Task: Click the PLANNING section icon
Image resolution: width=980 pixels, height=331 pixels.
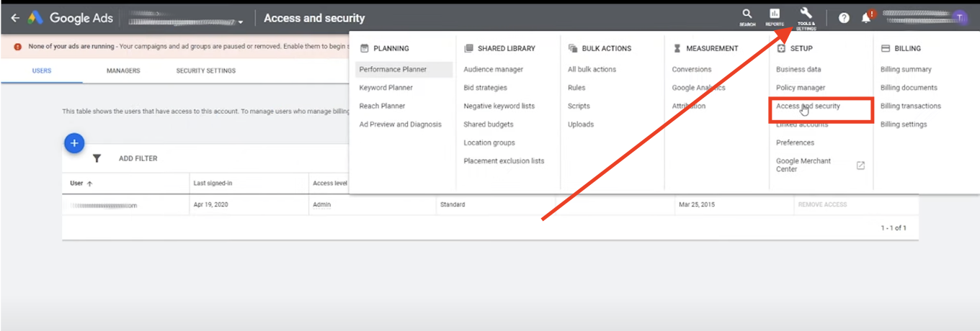Action: (364, 48)
